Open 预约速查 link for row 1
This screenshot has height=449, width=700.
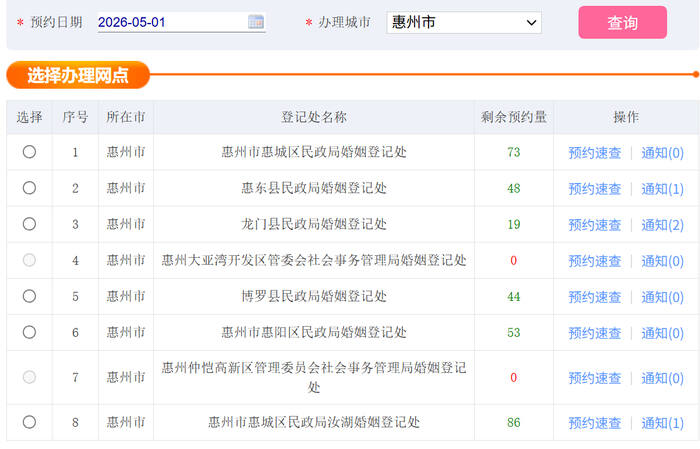coord(594,153)
